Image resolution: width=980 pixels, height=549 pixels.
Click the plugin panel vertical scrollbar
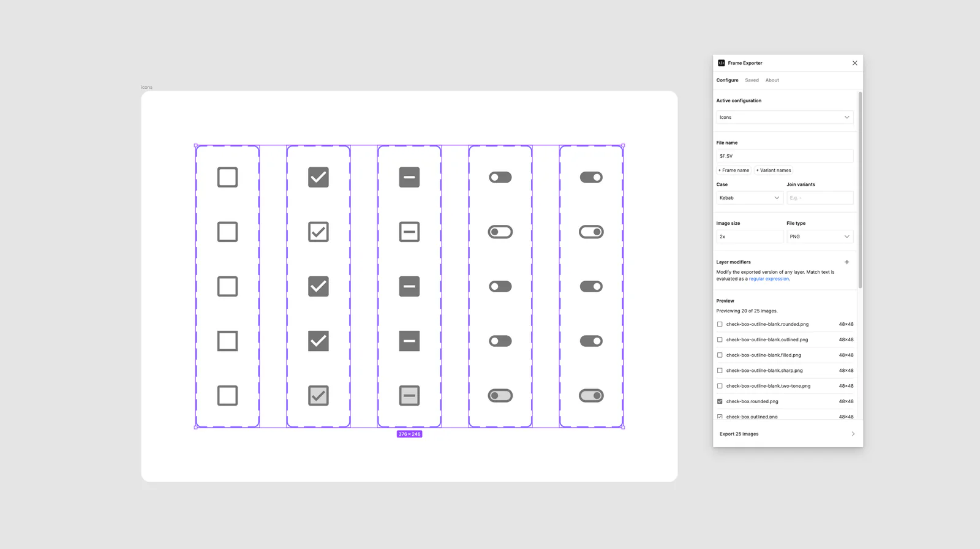point(860,190)
